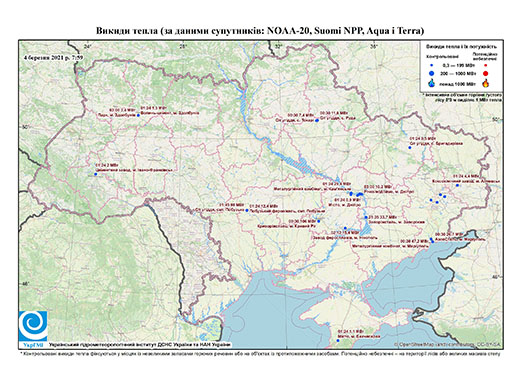Click the 'Потенційно небезпечні' legend column header

coord(485,56)
